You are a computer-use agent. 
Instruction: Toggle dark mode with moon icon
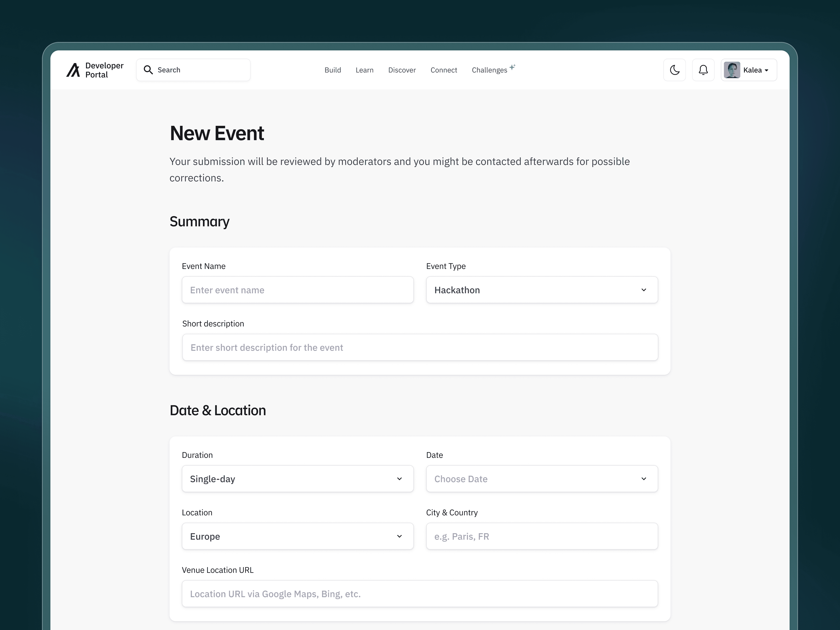point(674,70)
